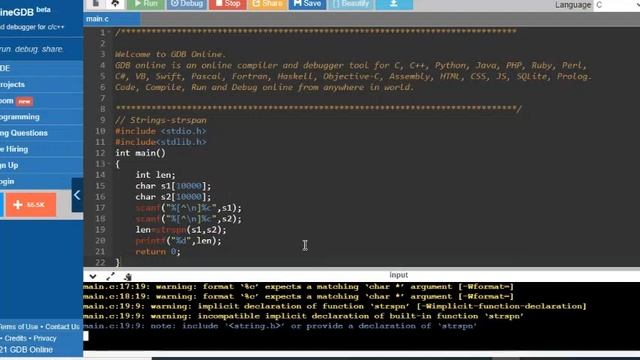Open Programming Questions sidebar item

tap(41, 133)
